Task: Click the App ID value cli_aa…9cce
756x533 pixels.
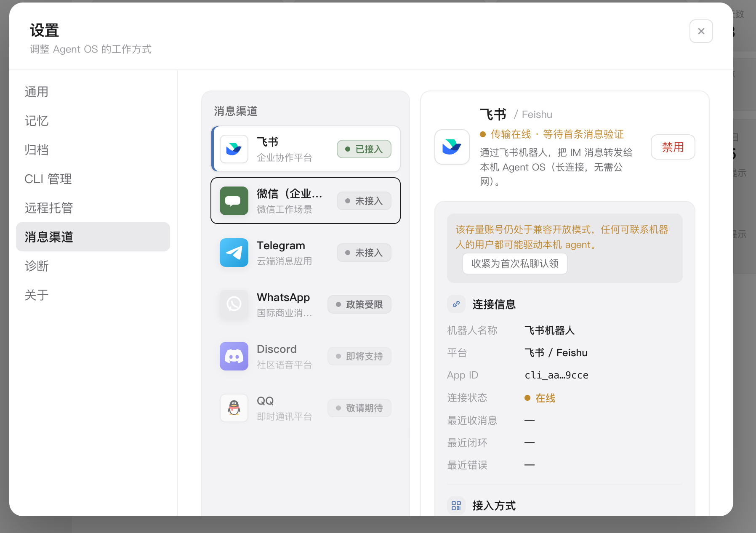Action: tap(556, 375)
